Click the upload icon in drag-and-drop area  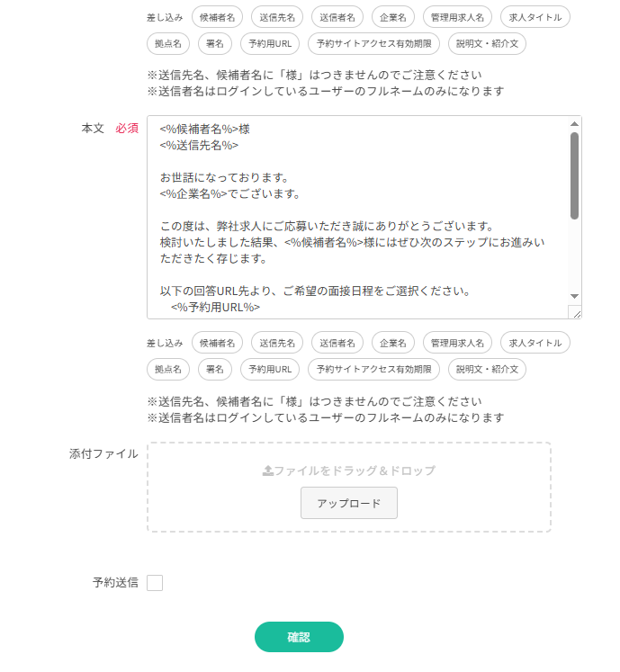268,470
